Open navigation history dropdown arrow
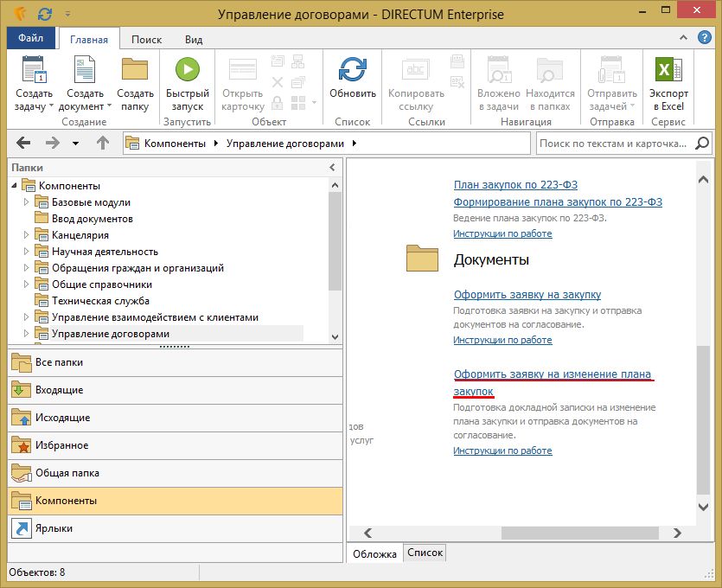 click(x=75, y=144)
